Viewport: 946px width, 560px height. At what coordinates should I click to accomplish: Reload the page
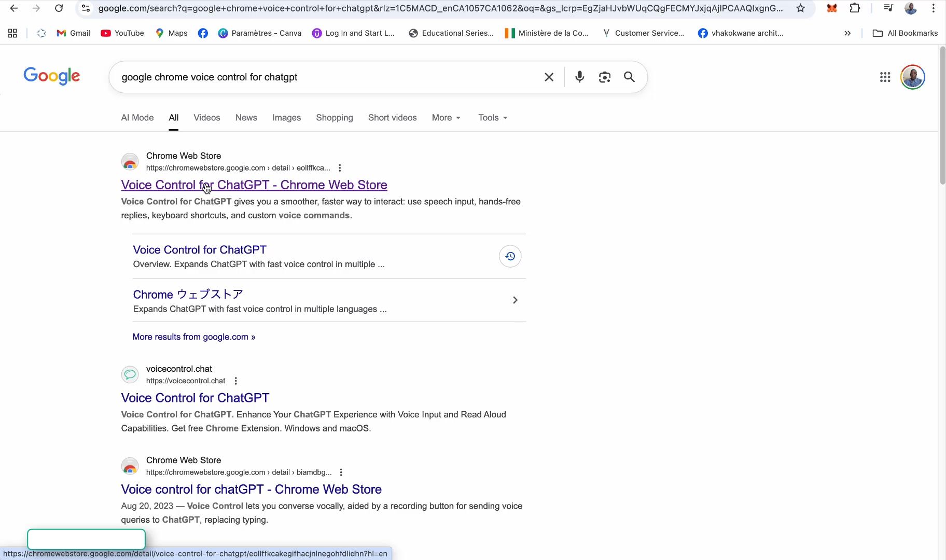[x=59, y=8]
